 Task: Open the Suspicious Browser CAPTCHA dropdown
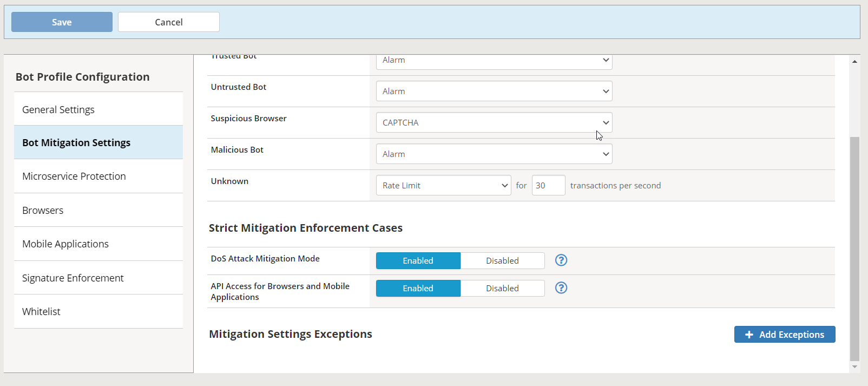[494, 123]
